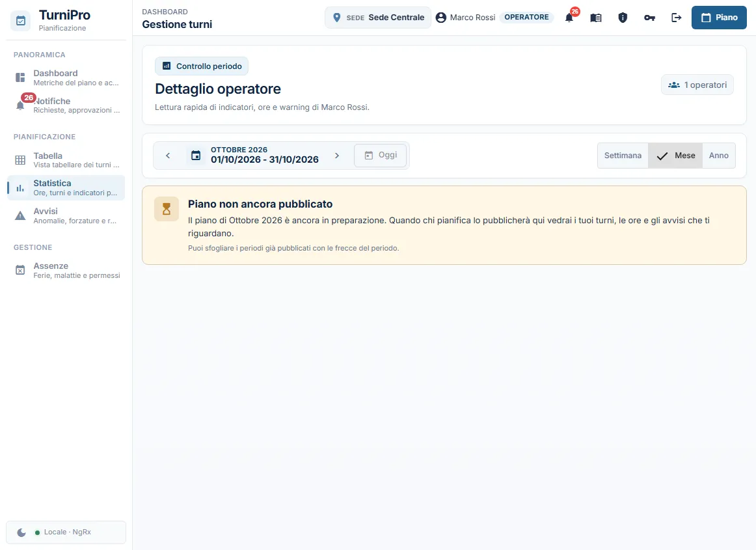Go to next period with right chevron
Image resolution: width=756 pixels, height=550 pixels.
tap(337, 156)
